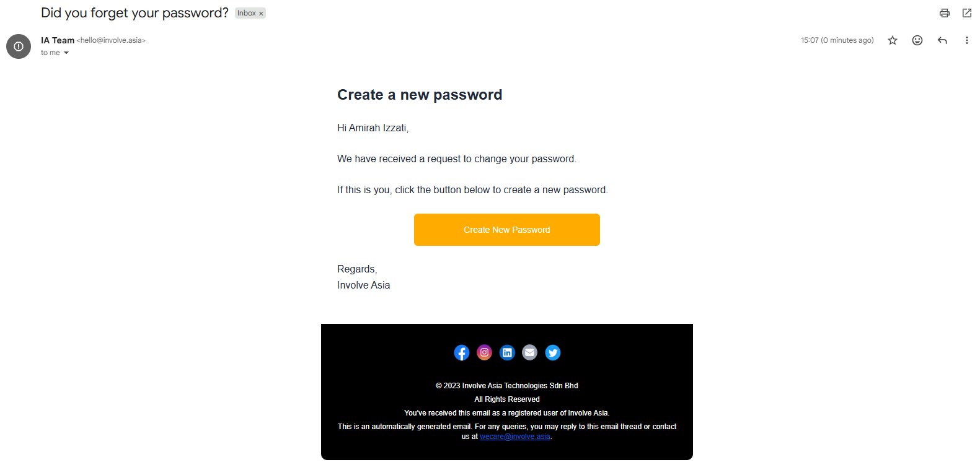Remove the Inbox label from this email
Viewport: 980px width, 470px height.
pyautogui.click(x=261, y=14)
